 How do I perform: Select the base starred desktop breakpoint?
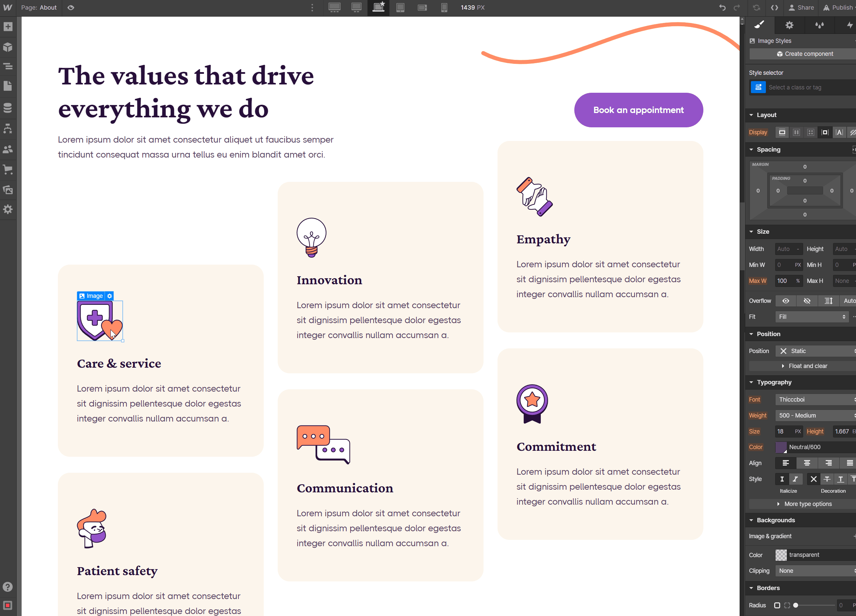tap(378, 8)
